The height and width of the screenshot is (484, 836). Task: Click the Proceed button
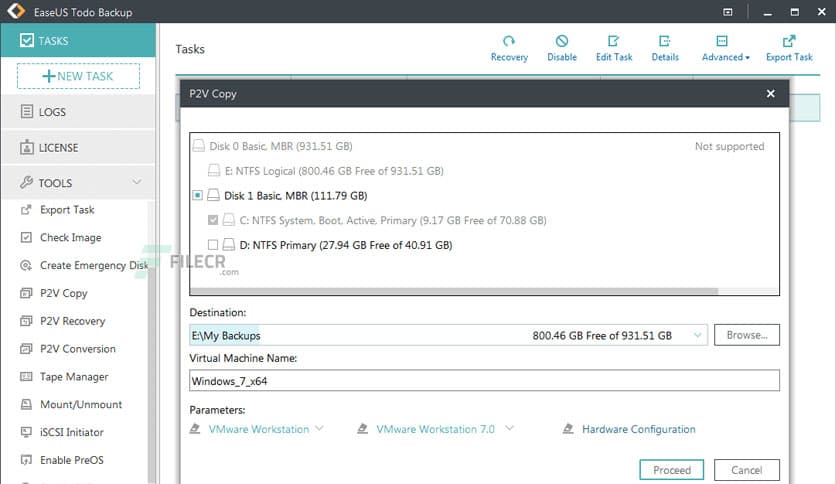pos(672,470)
